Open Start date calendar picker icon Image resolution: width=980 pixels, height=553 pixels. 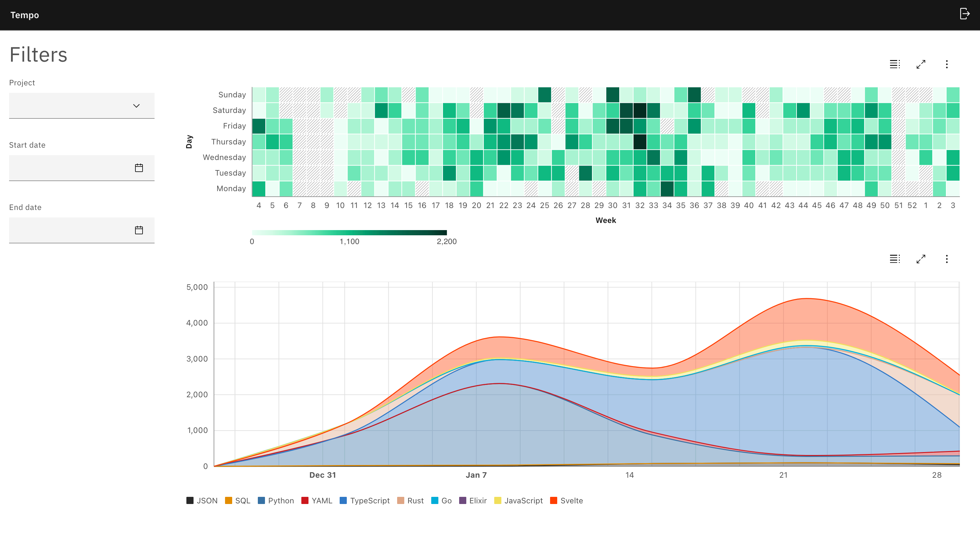(x=139, y=168)
